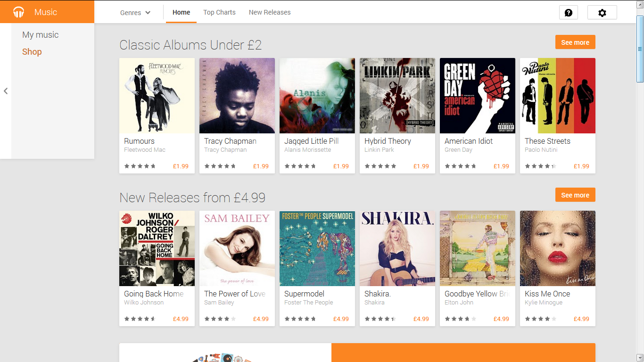Click the star rating for These Streets
This screenshot has width=644, height=362.
coord(540,166)
